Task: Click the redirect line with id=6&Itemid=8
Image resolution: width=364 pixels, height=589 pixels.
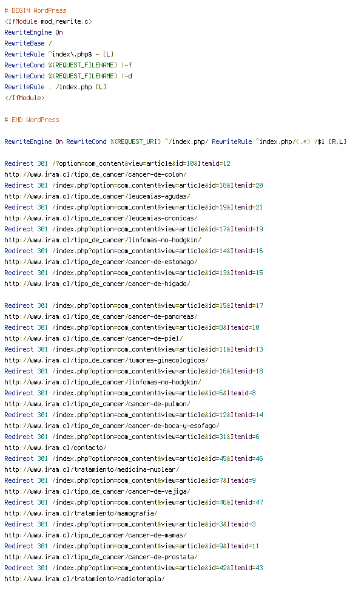Action: coord(130,393)
